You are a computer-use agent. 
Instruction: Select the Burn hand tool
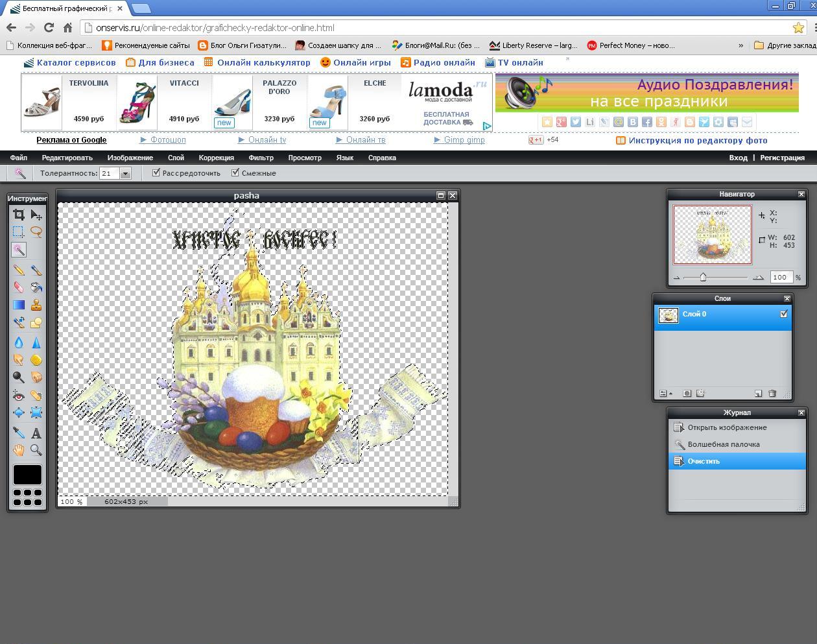pyautogui.click(x=36, y=377)
